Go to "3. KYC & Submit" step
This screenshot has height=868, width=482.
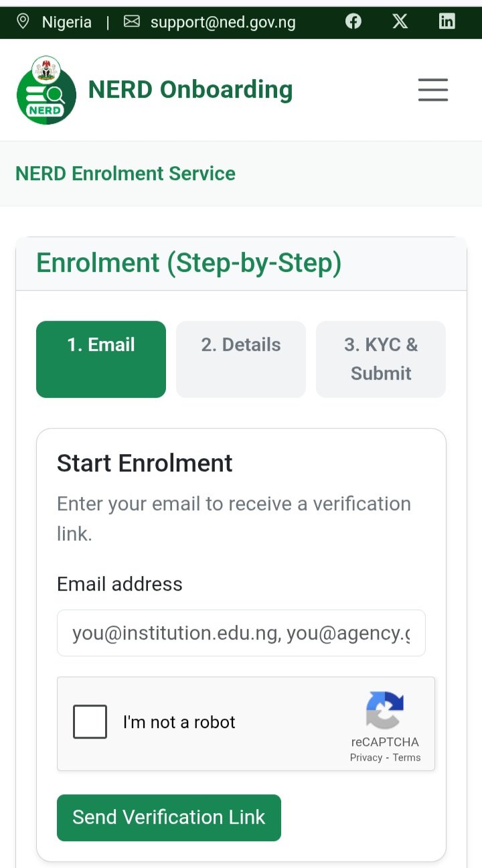pos(381,359)
